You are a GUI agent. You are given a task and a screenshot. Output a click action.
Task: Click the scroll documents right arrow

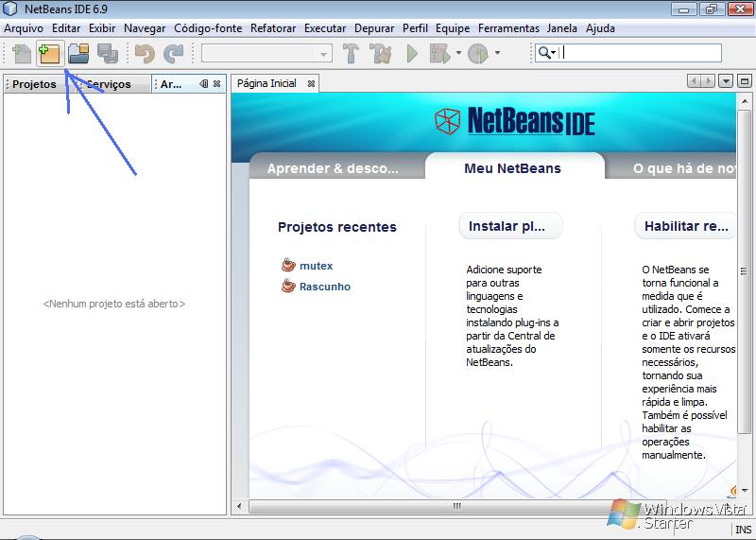point(708,81)
